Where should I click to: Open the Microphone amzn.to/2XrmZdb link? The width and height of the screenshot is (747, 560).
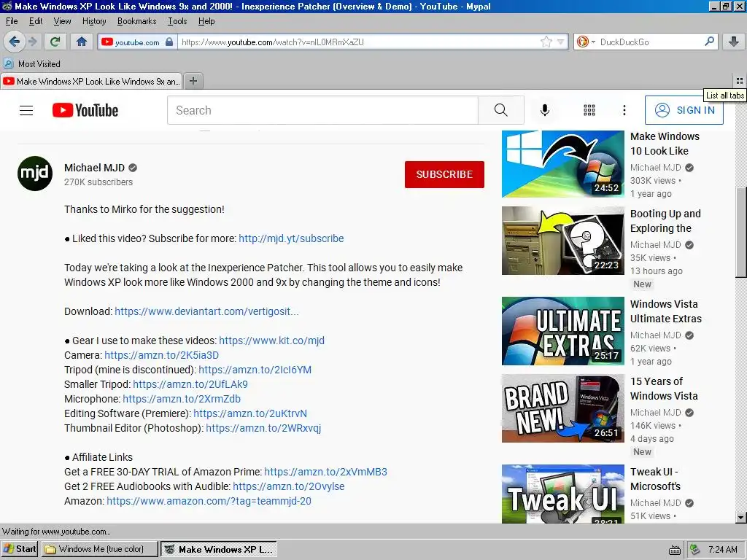pyautogui.click(x=182, y=399)
